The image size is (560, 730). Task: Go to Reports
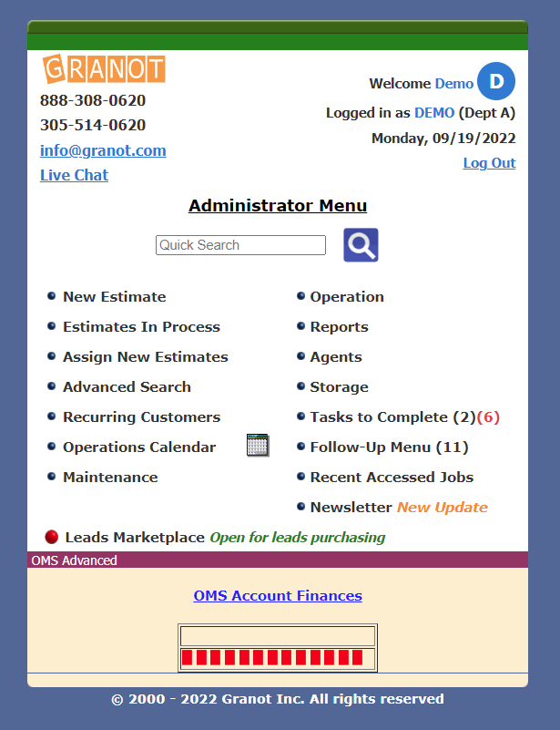click(x=339, y=327)
